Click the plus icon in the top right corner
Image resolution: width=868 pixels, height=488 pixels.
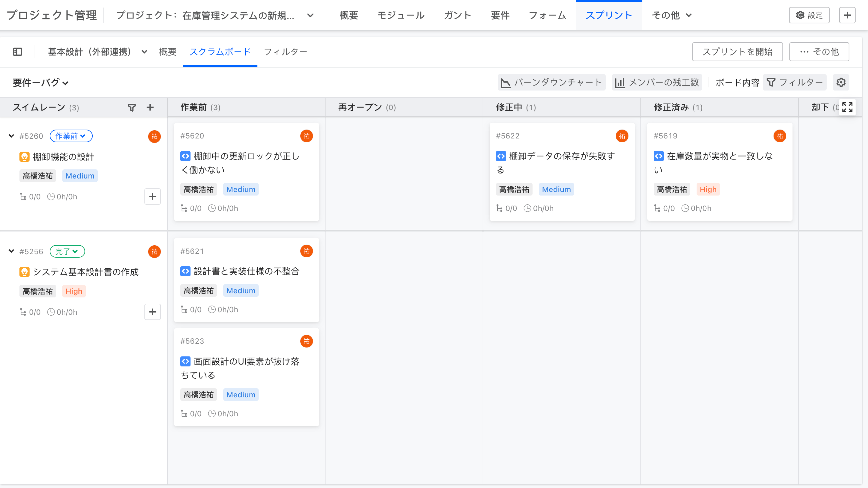pyautogui.click(x=847, y=15)
